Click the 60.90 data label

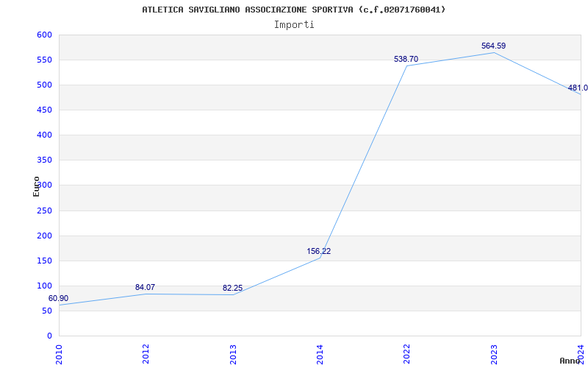pyautogui.click(x=59, y=299)
